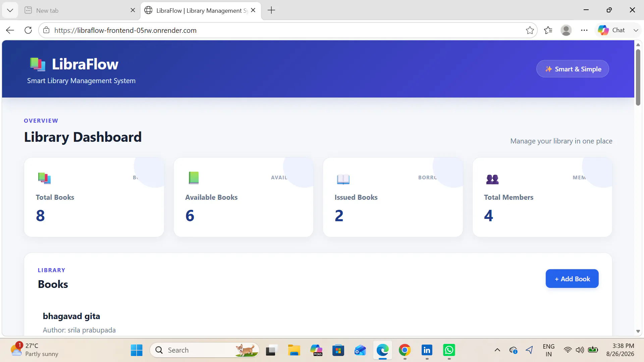
Task: Open Outlook from the taskbar
Action: 360,350
